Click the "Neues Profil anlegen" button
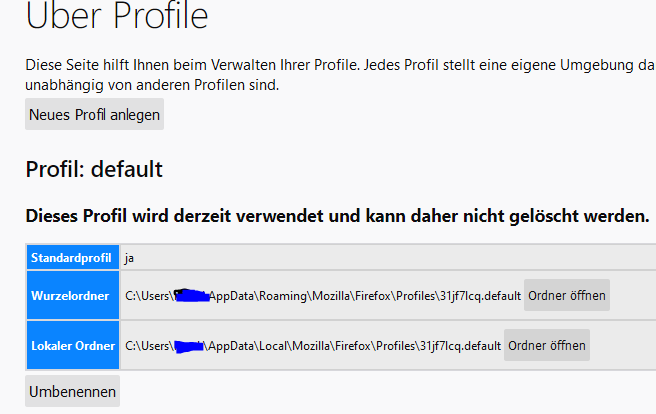Viewport: 656px width, 414px height. tap(94, 115)
